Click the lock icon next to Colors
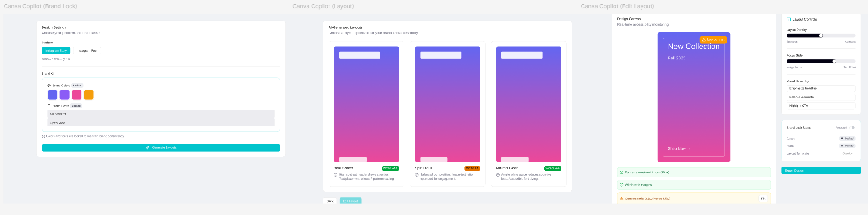Viewport: 868px width, 215px height. [842, 139]
